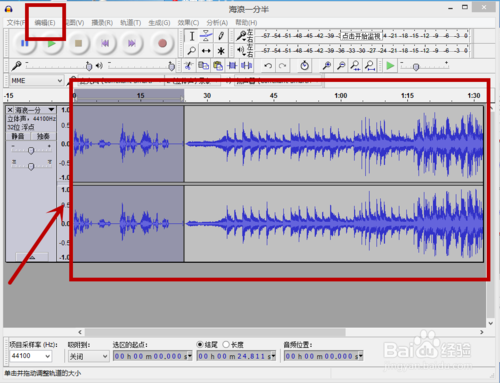This screenshot has height=383, width=500.
Task: Select the Time Shift arrows tool
Action: [x=206, y=51]
